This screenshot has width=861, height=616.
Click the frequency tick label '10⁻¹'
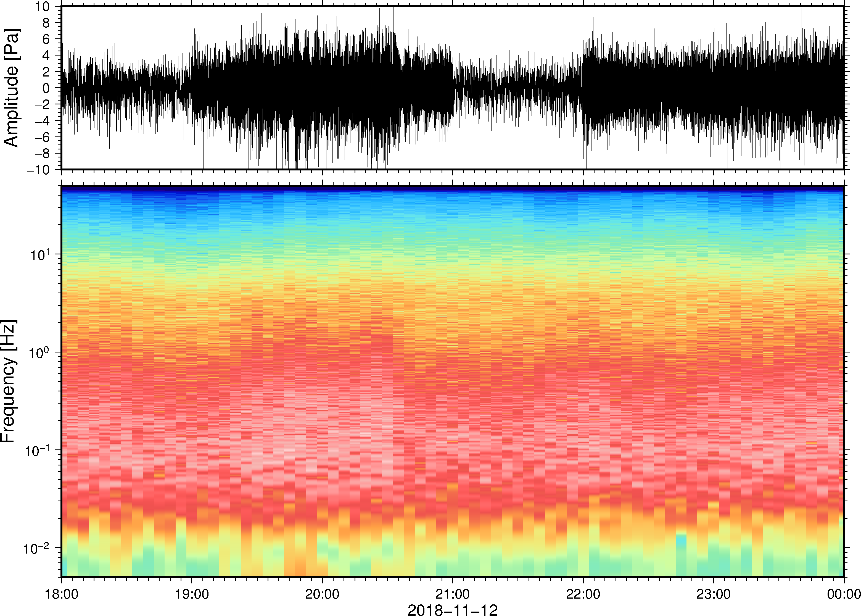(x=37, y=450)
